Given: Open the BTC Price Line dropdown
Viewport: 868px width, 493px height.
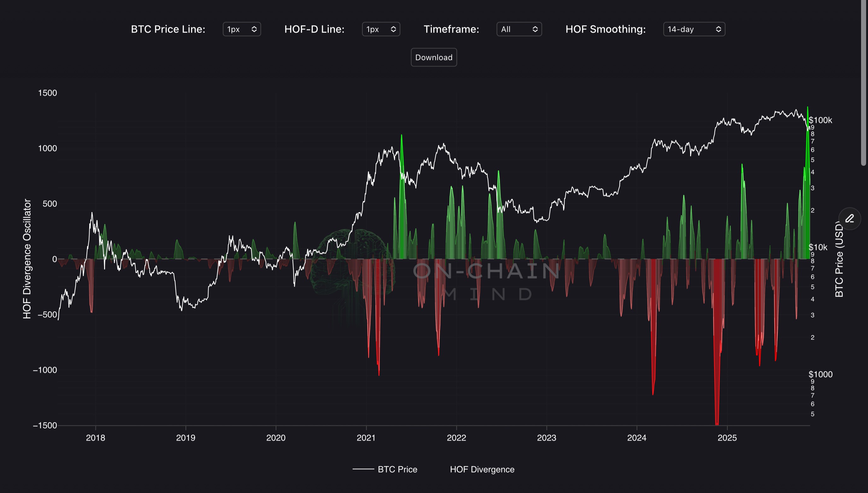Looking at the screenshot, I should click(x=242, y=29).
